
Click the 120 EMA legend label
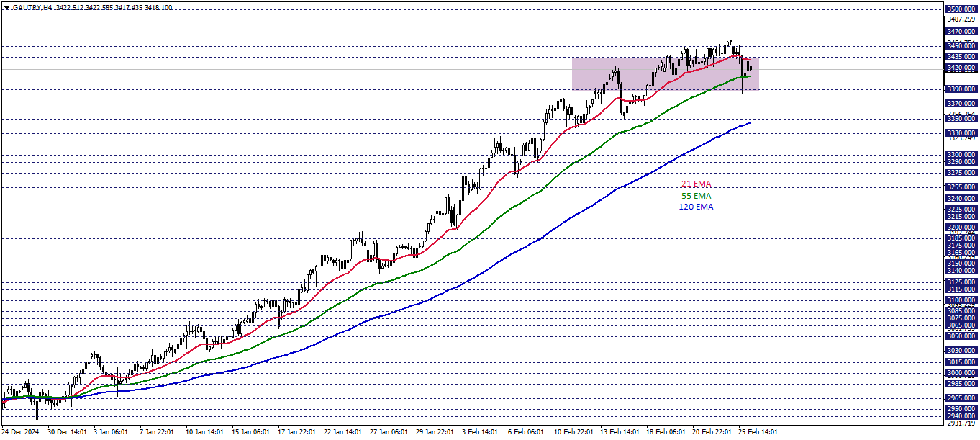click(x=696, y=207)
